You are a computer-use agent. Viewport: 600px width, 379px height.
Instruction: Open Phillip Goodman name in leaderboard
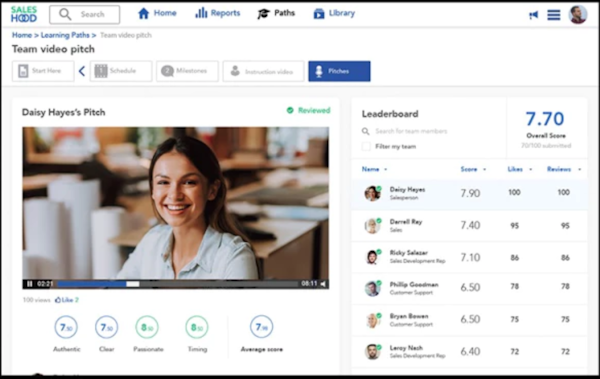[x=414, y=284]
